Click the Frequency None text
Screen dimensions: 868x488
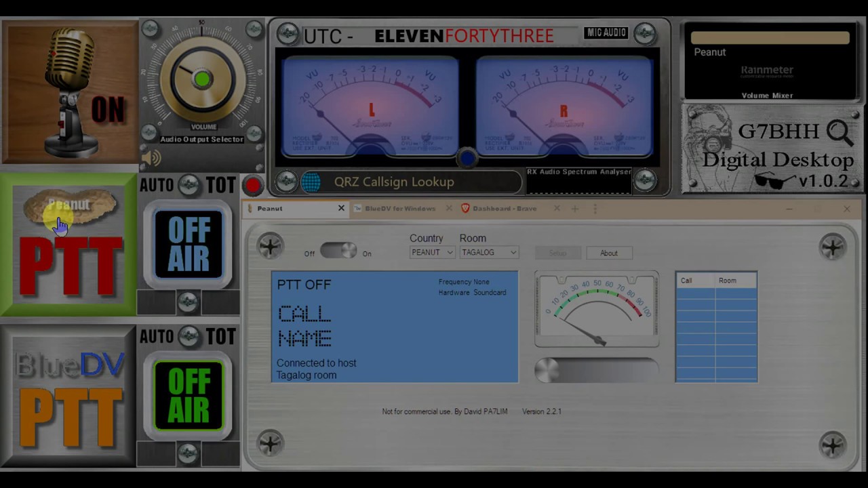pyautogui.click(x=464, y=282)
